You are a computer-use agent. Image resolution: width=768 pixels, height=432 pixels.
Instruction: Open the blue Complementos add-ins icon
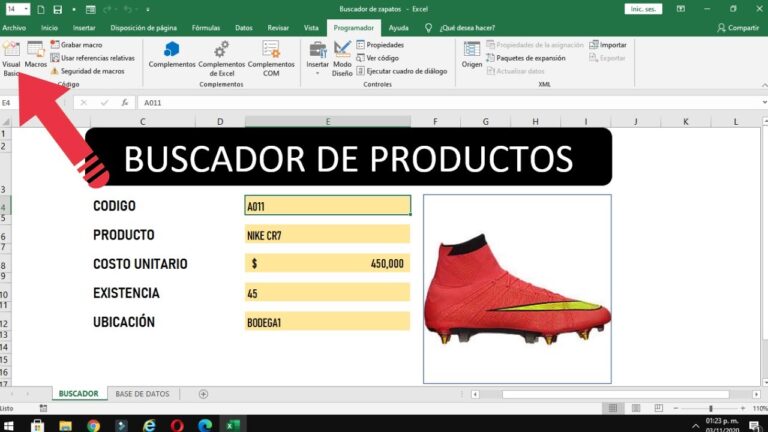click(172, 54)
